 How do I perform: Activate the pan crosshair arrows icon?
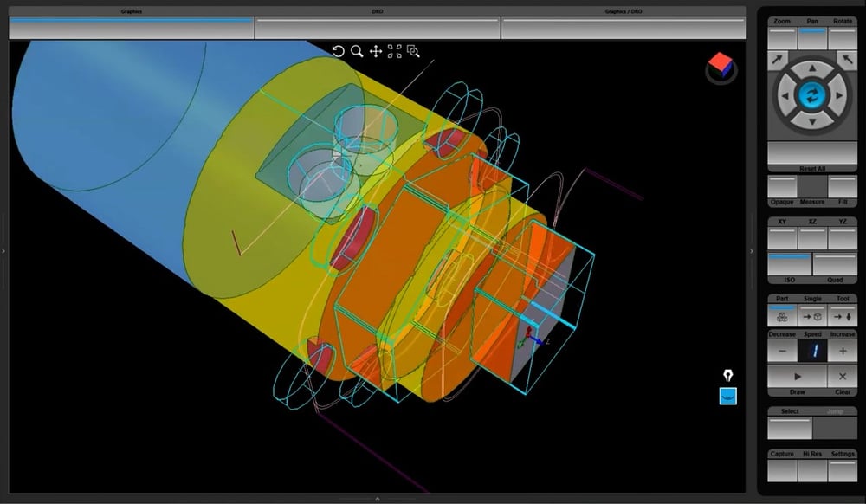(376, 52)
